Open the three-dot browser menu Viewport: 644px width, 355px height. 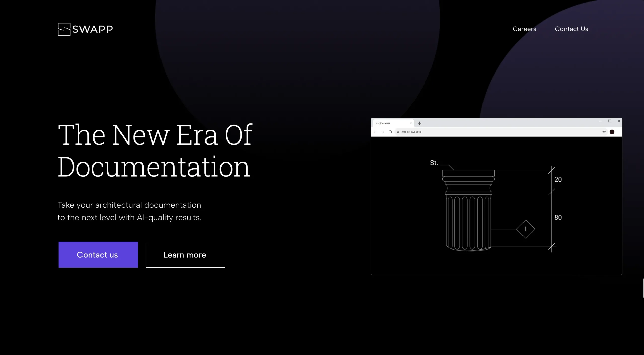click(619, 132)
